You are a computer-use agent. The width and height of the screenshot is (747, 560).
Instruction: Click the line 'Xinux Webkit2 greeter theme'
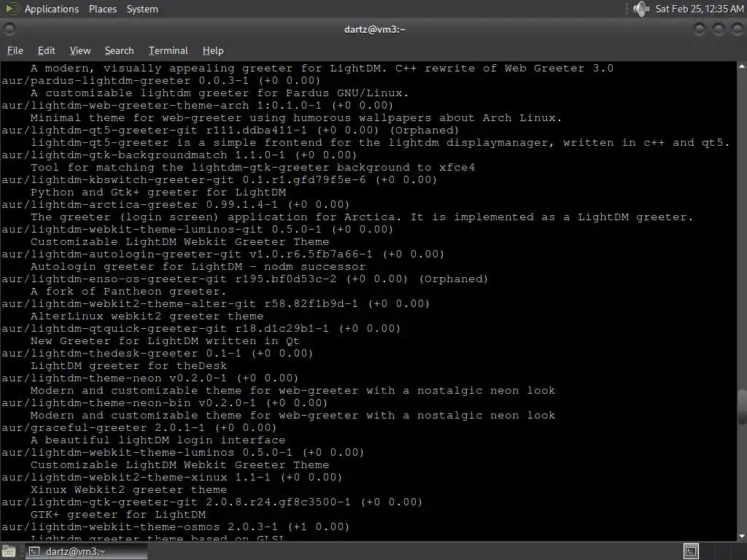pos(128,489)
